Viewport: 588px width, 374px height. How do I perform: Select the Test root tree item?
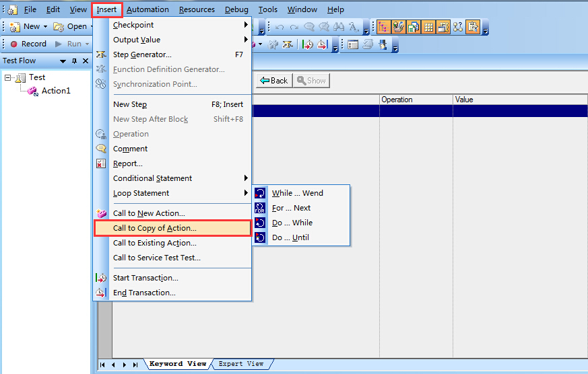pos(37,77)
